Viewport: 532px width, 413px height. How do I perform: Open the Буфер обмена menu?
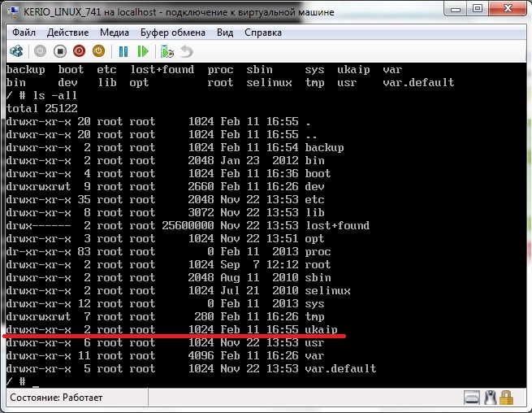[173, 33]
